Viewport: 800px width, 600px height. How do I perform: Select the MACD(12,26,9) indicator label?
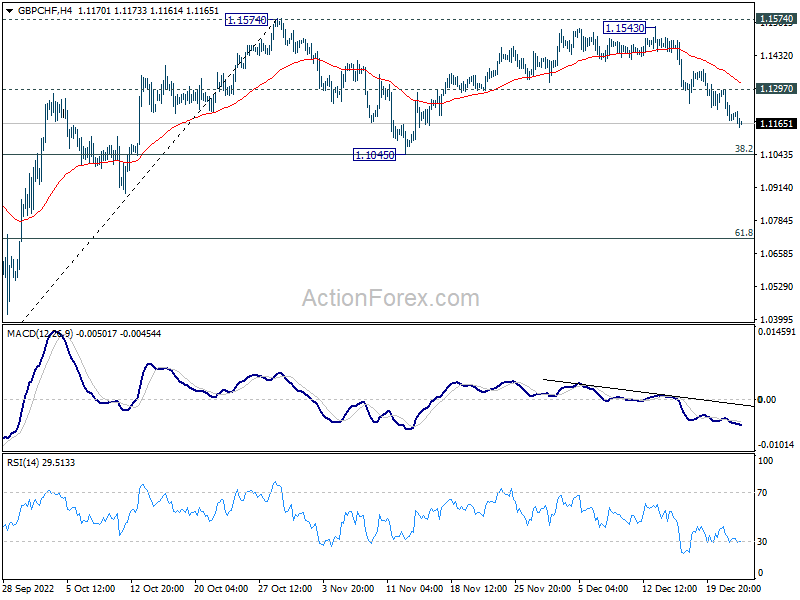40,334
